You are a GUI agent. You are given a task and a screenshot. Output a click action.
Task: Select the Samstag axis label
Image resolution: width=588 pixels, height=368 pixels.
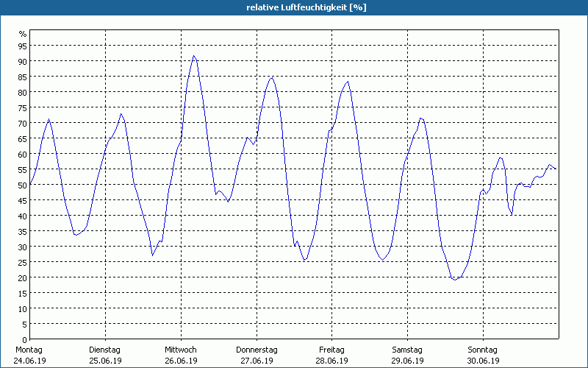click(407, 350)
